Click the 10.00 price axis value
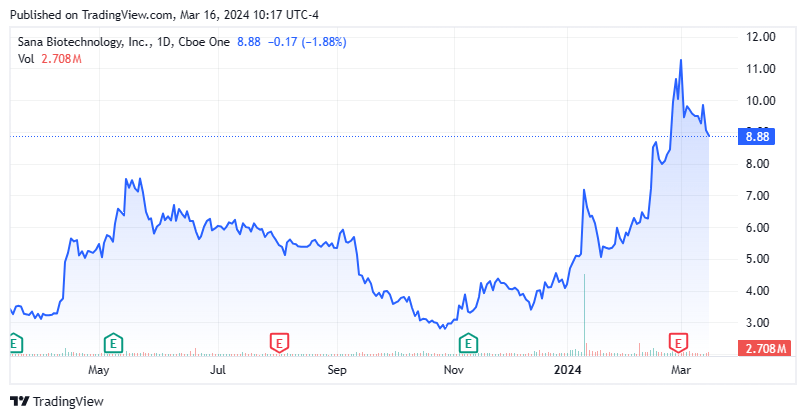This screenshot has width=806, height=419. pos(761,101)
